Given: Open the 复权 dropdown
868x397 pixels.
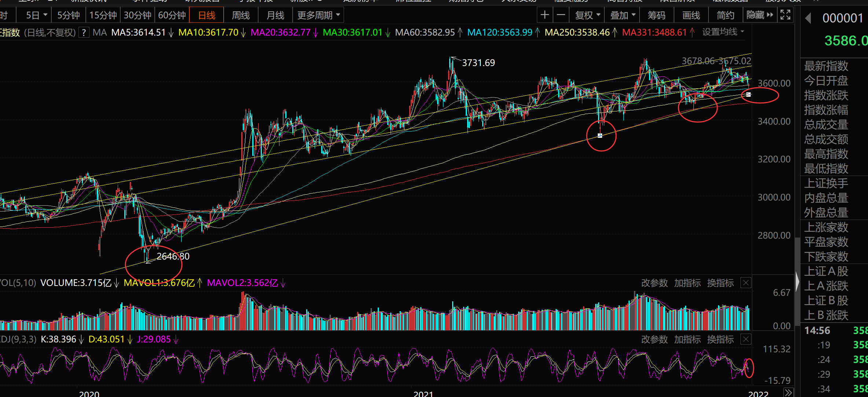Looking at the screenshot, I should (x=587, y=15).
